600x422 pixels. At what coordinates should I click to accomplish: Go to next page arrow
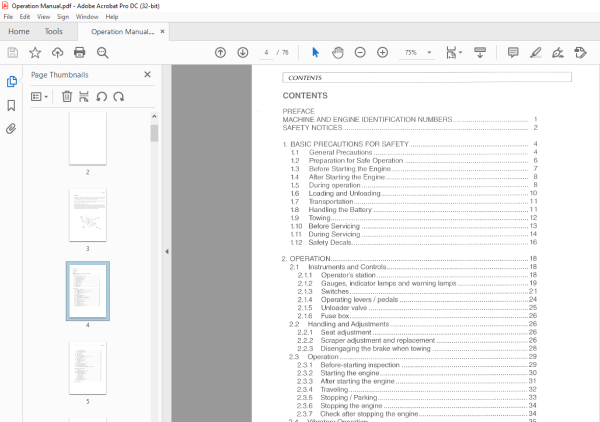[243, 52]
